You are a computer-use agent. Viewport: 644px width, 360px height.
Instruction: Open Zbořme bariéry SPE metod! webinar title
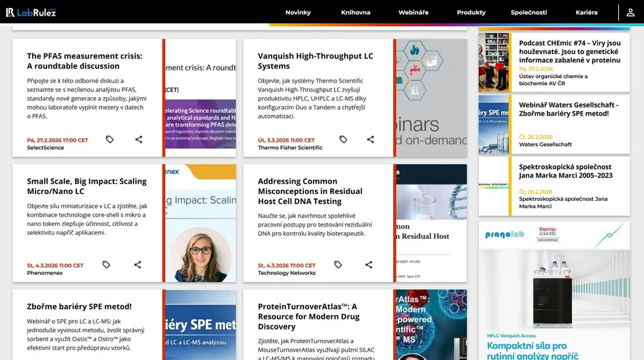click(x=79, y=306)
